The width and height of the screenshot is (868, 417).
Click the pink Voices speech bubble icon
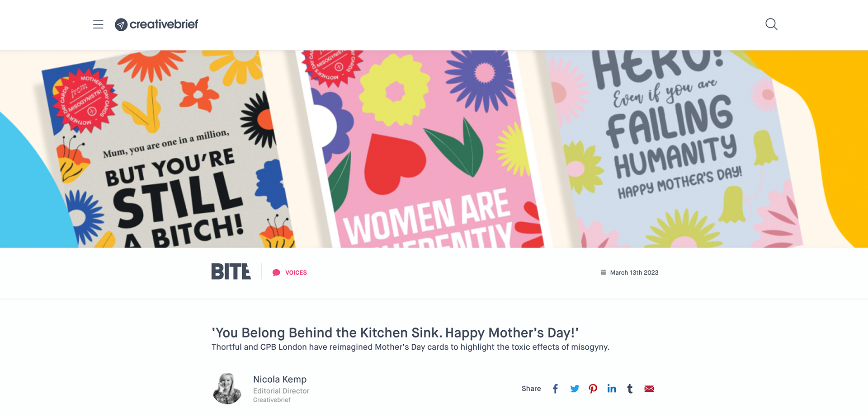tap(276, 272)
